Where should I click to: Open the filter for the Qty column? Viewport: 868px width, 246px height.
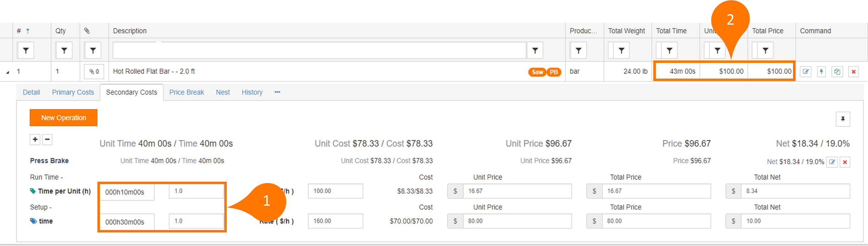(64, 50)
